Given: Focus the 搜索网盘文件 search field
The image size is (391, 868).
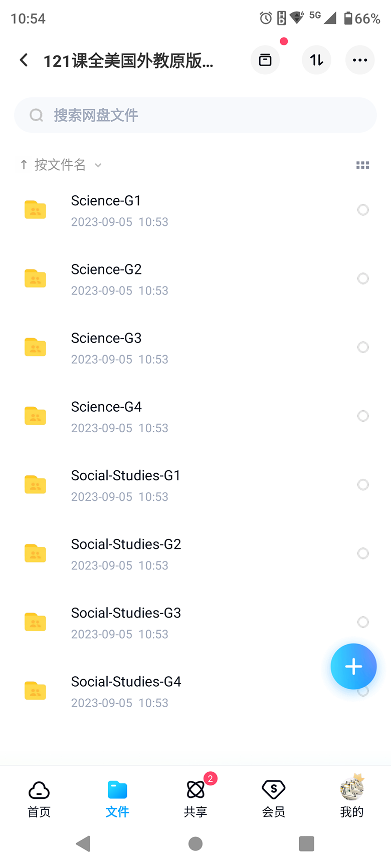Looking at the screenshot, I should point(195,115).
